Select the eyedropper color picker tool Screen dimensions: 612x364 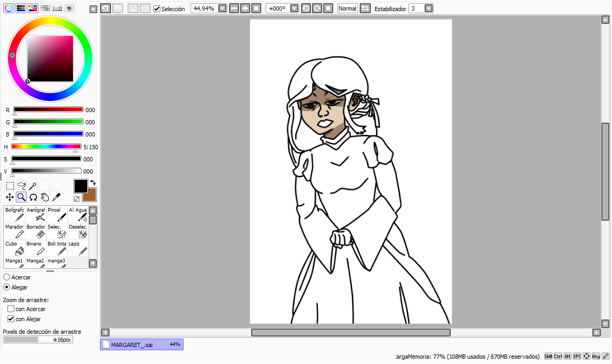[57, 197]
